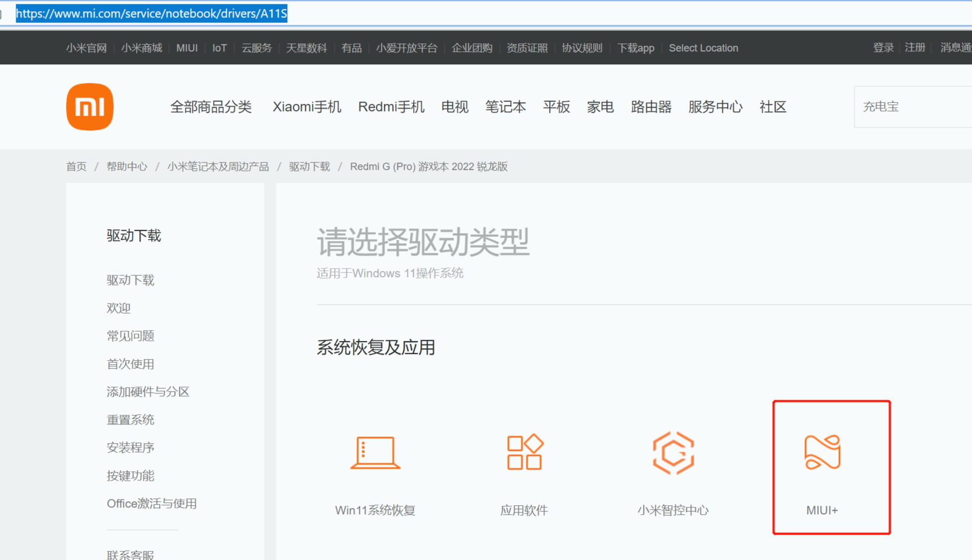Open 平板 navigation menu
Image resolution: width=972 pixels, height=560 pixels.
pos(557,107)
